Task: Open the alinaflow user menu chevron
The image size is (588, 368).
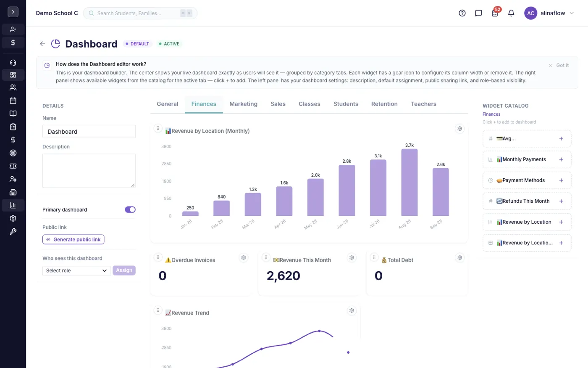Action: 572,13
